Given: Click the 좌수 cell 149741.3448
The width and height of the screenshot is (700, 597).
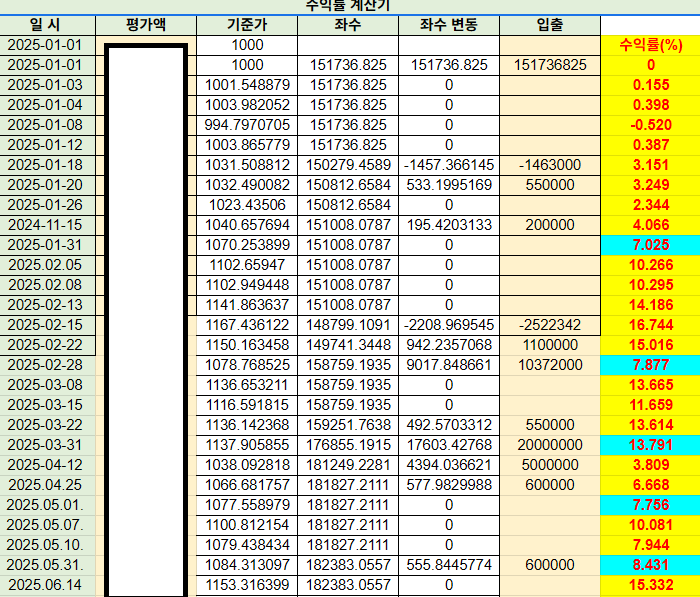Looking at the screenshot, I should [x=348, y=345].
